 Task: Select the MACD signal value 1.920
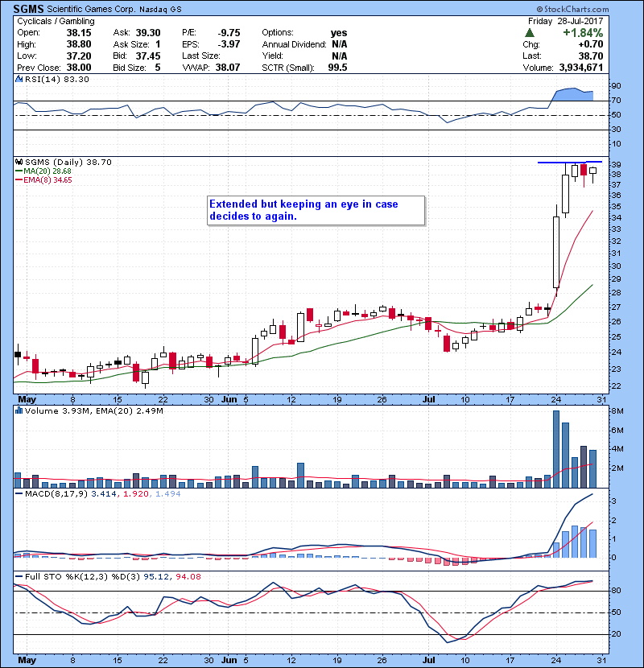coord(136,494)
